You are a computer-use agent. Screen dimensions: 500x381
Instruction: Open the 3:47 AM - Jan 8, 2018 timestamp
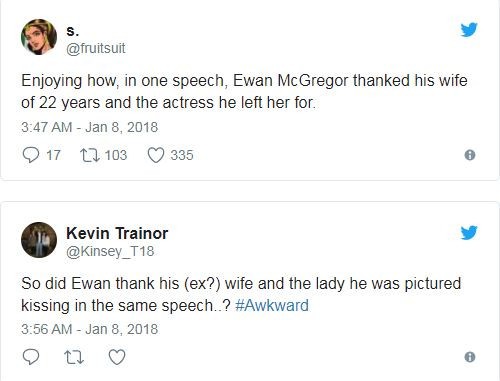(89, 127)
